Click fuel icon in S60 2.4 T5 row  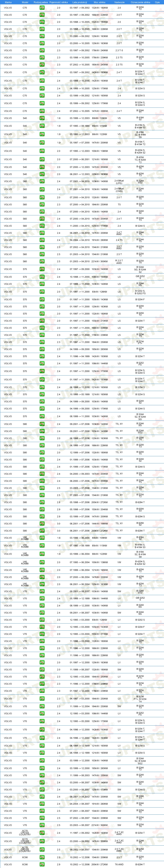42,240
